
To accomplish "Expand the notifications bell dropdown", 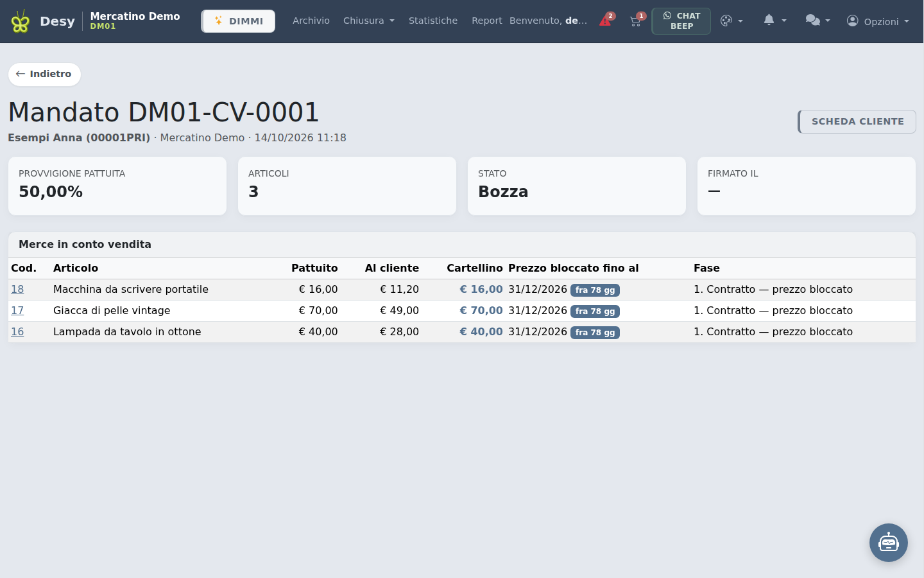I will (774, 21).
